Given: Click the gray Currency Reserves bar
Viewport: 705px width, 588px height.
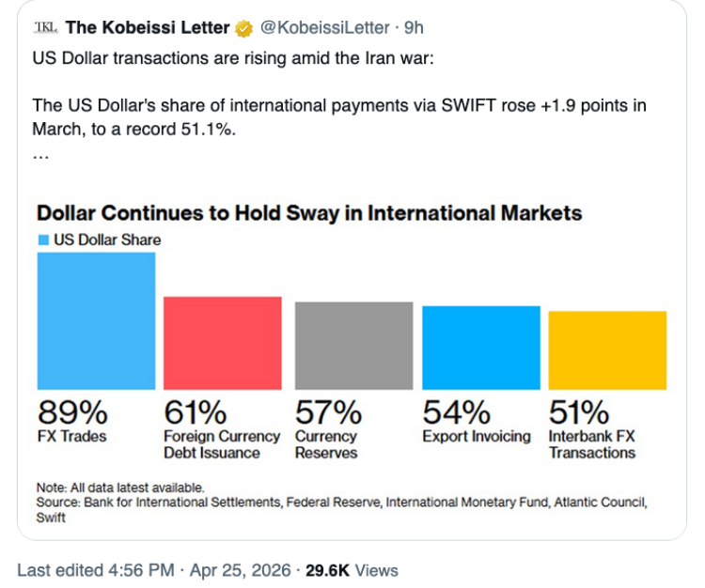Looking at the screenshot, I should [x=353, y=345].
